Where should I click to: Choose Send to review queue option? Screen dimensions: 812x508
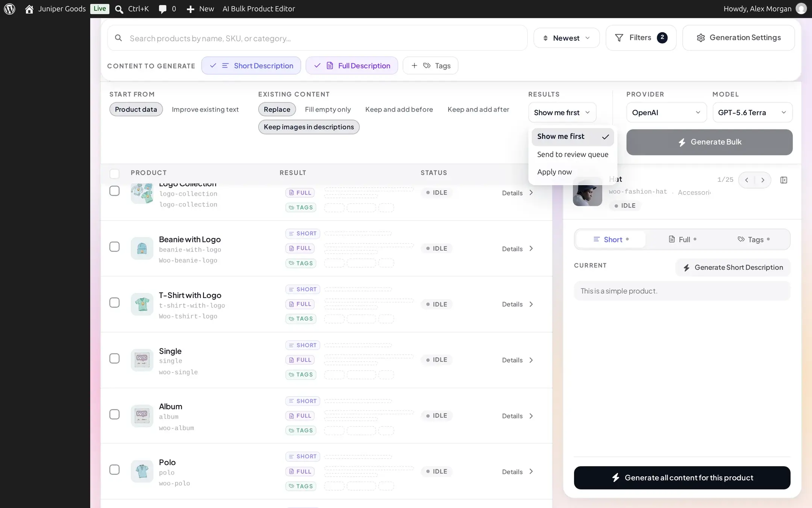(573, 154)
